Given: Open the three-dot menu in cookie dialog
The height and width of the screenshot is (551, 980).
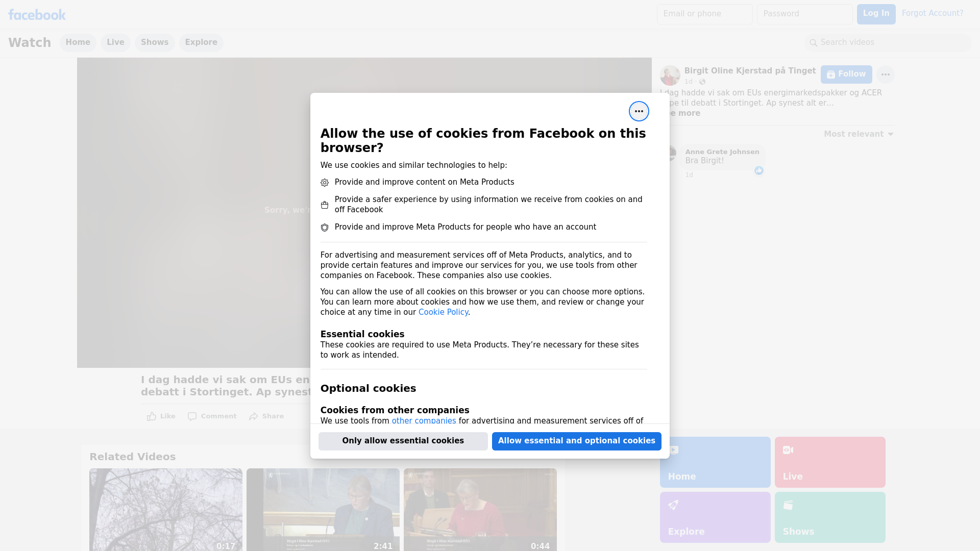Looking at the screenshot, I should coord(639,111).
